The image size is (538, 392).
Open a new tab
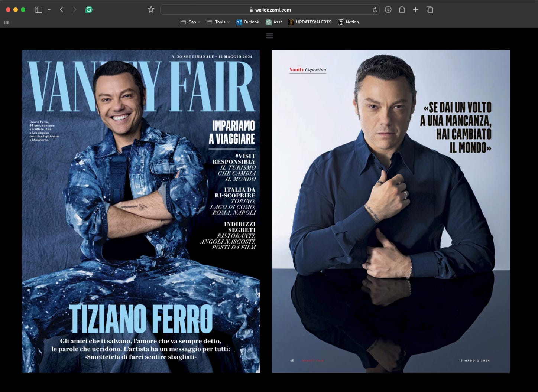pos(416,10)
